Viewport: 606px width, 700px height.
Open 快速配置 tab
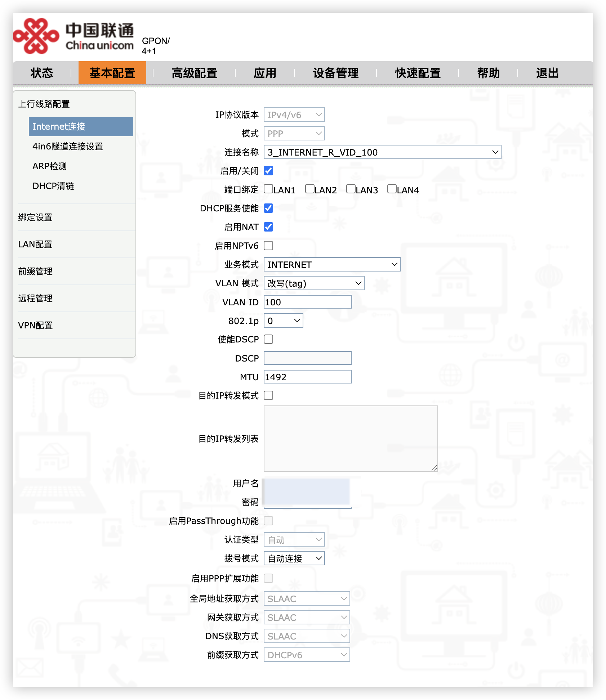[418, 73]
